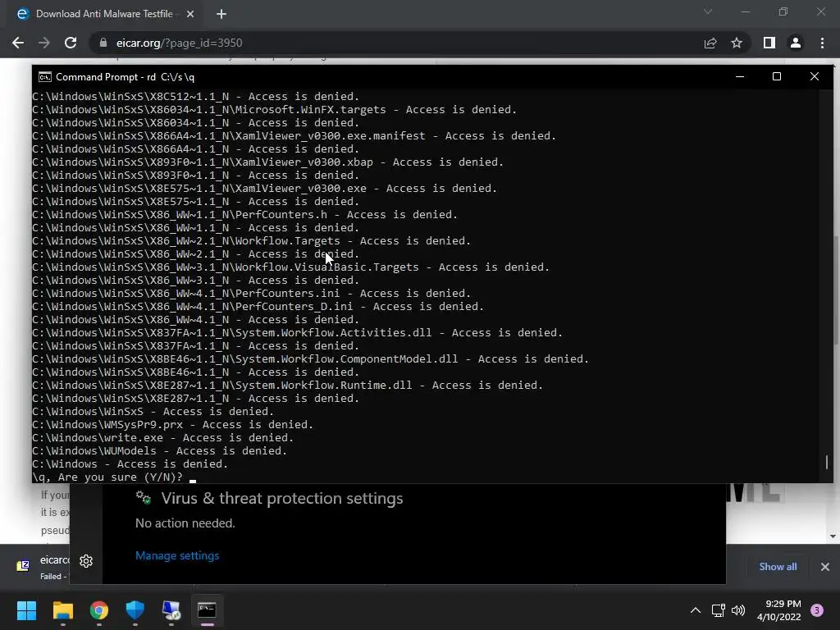Open the computer app icon on taskbar
The height and width of the screenshot is (630, 840).
click(171, 610)
